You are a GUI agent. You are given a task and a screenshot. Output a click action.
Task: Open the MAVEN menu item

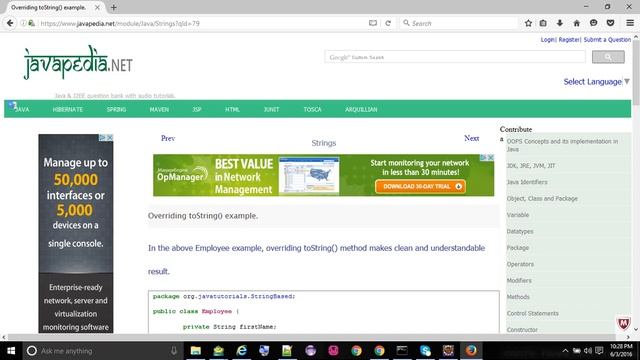coord(159,109)
